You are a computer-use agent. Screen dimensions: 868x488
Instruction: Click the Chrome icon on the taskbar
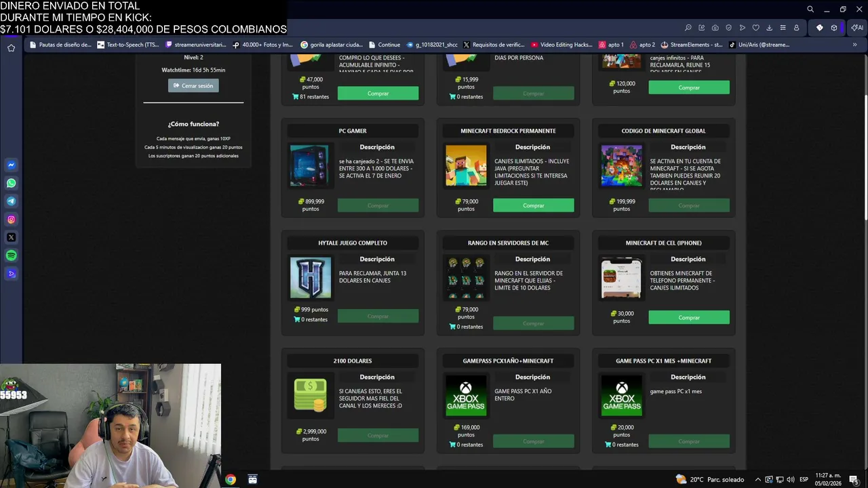tap(231, 479)
